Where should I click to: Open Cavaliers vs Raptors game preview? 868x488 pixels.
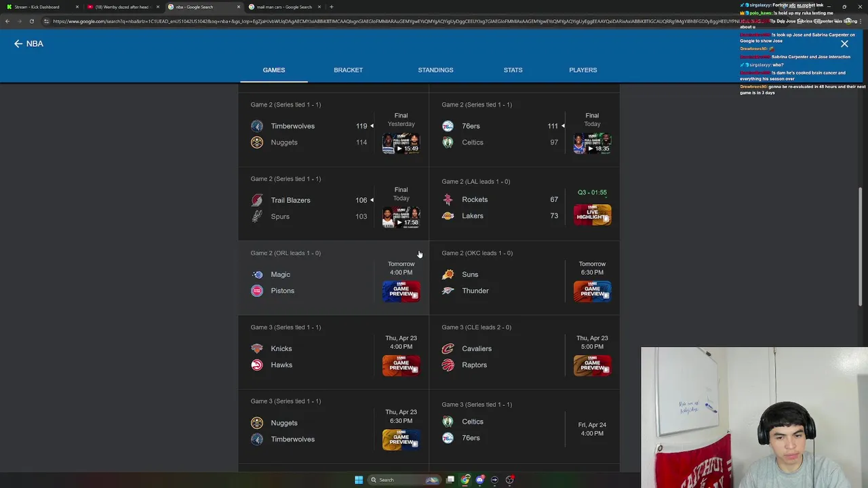point(592,365)
